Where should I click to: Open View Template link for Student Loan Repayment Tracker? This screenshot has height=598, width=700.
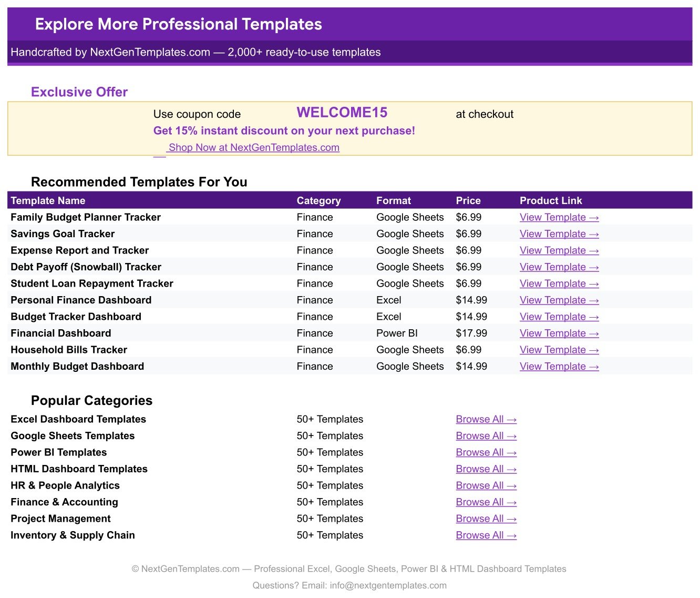coord(559,283)
